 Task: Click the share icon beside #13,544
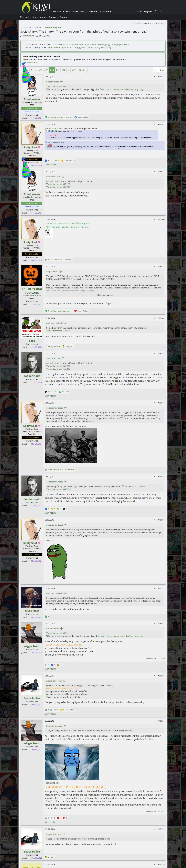pyautogui.click(x=155, y=219)
